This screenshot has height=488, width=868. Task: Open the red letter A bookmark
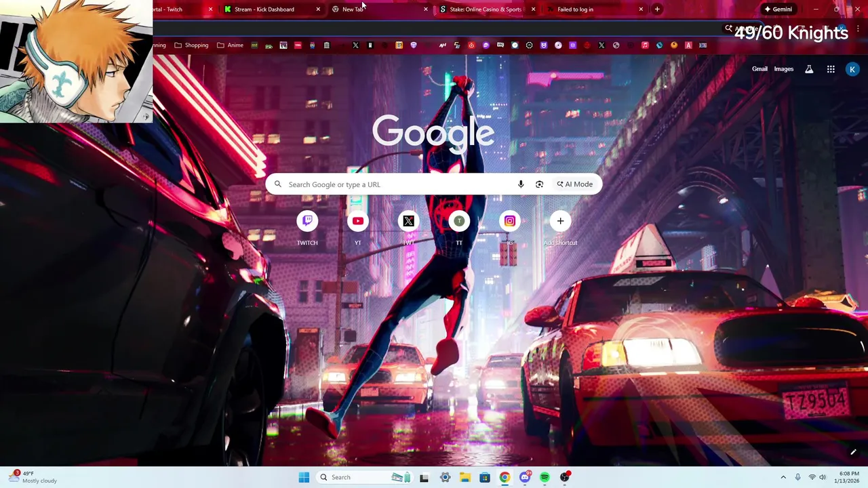point(688,45)
